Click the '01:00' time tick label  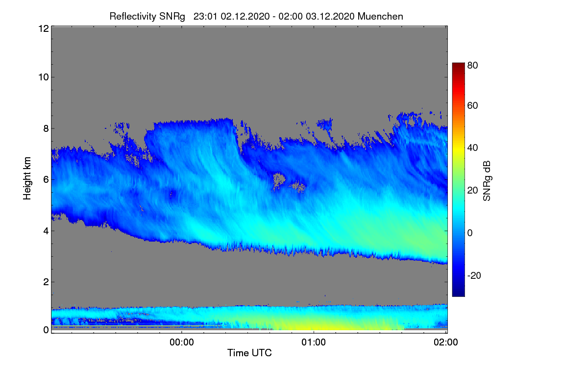pyautogui.click(x=314, y=343)
